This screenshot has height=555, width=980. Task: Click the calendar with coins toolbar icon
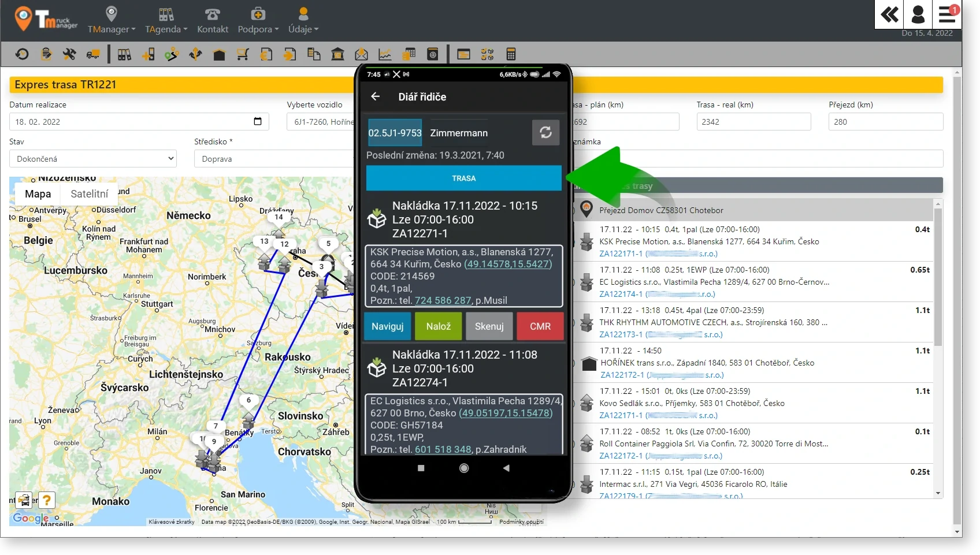(x=409, y=54)
